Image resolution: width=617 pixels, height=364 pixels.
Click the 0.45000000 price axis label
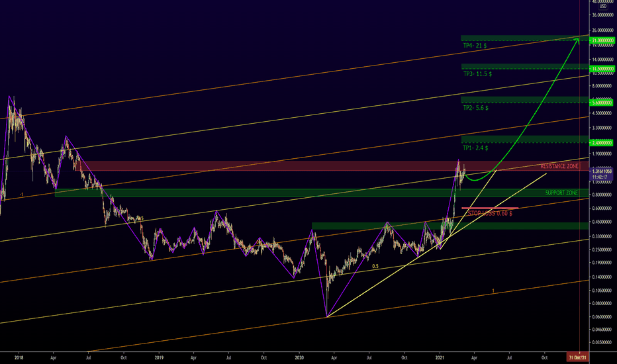coord(602,222)
